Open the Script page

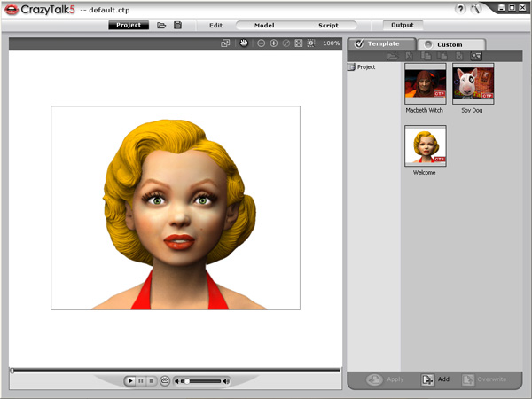coord(328,25)
